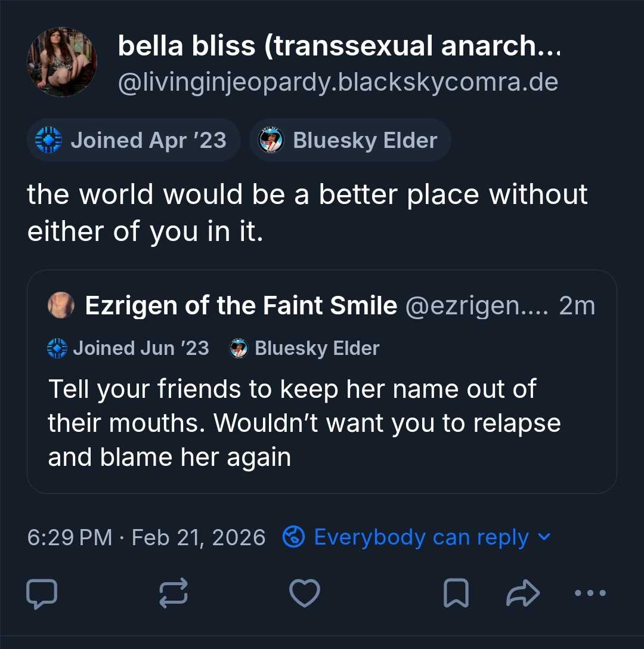The height and width of the screenshot is (649, 644).
Task: Open Ezrigen's small avatar in quoted post
Action: [61, 306]
